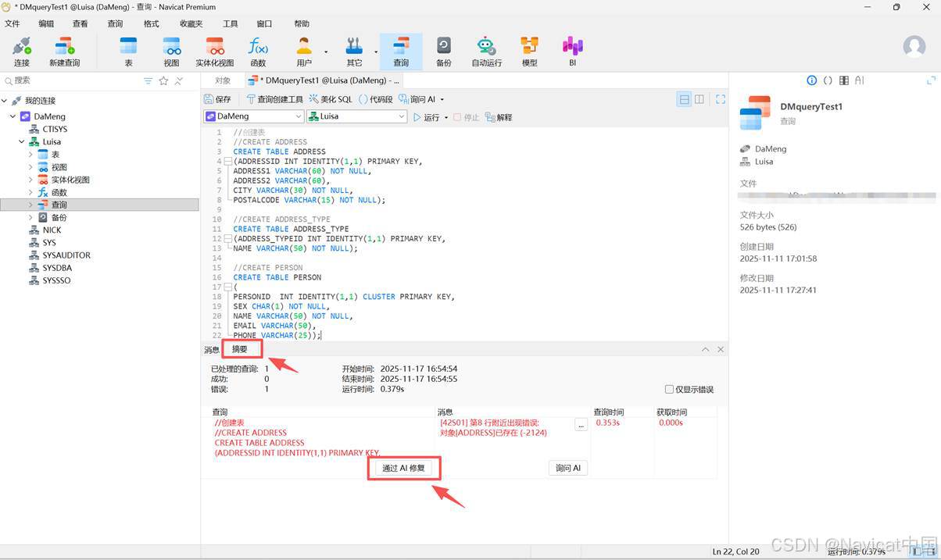Viewport: 941px width, 560px height.
Task: Open the 连接 (Connection) toolbar icon
Action: pyautogui.click(x=22, y=52)
